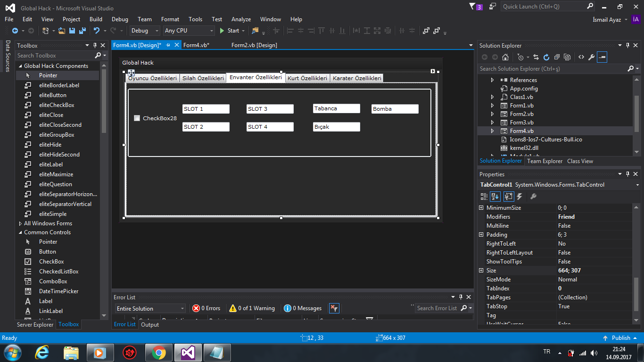Open Internet Explorer from the taskbar
This screenshot has width=644, height=362.
point(42,353)
